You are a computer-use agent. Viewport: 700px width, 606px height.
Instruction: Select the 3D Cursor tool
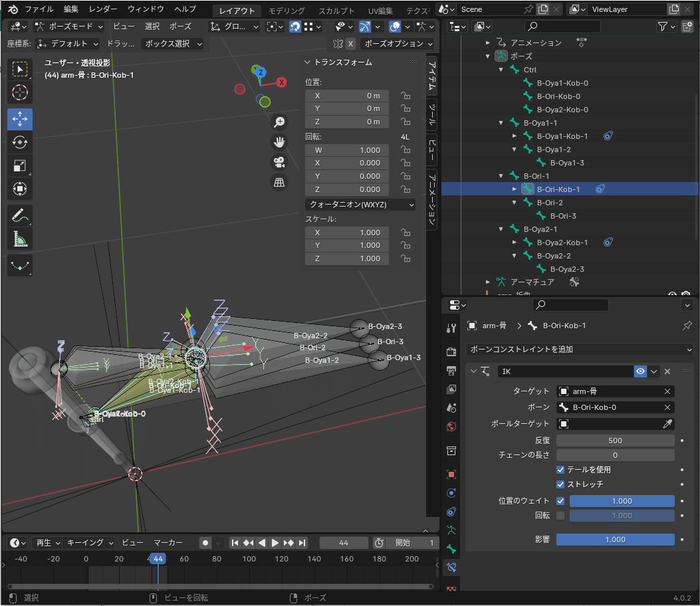(20, 92)
